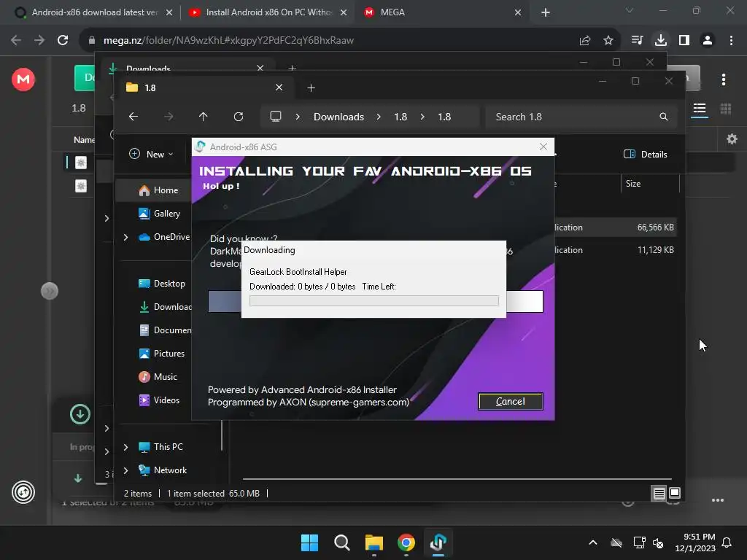The width and height of the screenshot is (747, 560).
Task: Select the 66,566 KB file row
Action: point(614,227)
